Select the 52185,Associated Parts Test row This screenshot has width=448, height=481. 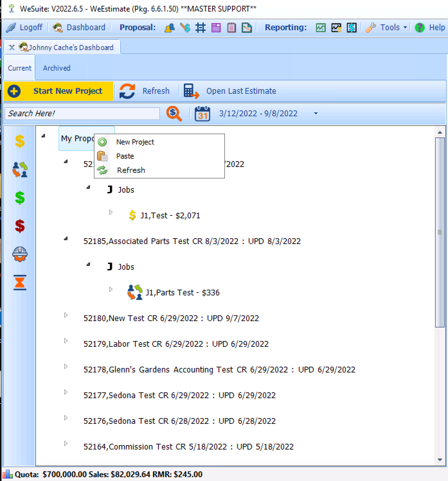tap(192, 241)
